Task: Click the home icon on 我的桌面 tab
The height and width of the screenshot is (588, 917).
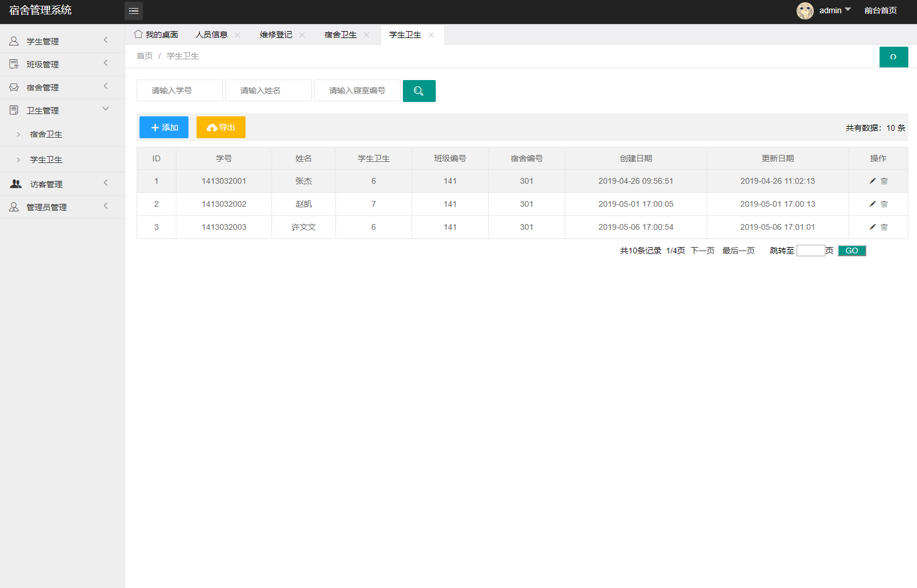Action: [x=138, y=34]
